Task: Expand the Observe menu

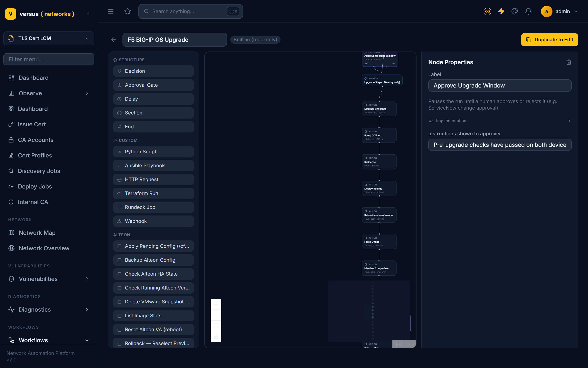Action: (49, 93)
